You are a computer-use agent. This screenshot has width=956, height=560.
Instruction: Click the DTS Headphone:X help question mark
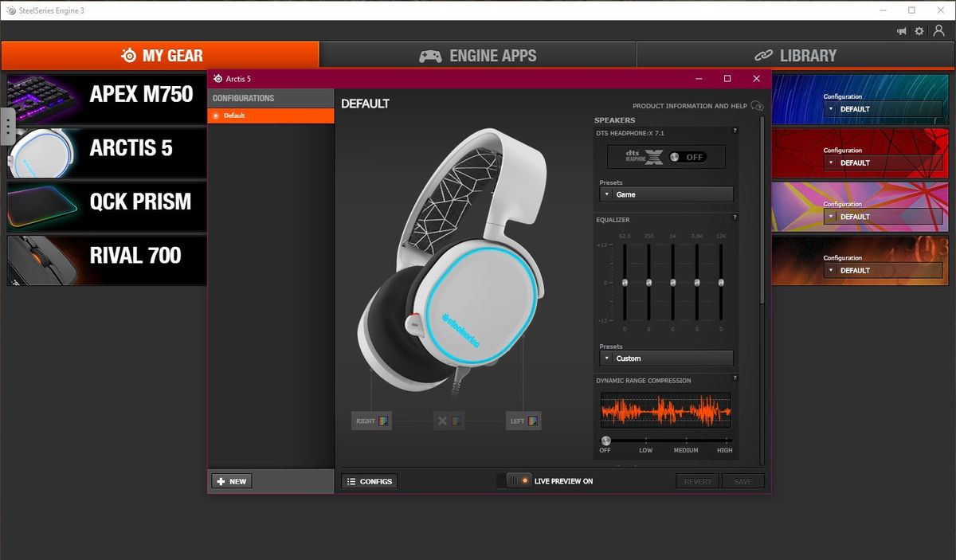click(x=734, y=131)
